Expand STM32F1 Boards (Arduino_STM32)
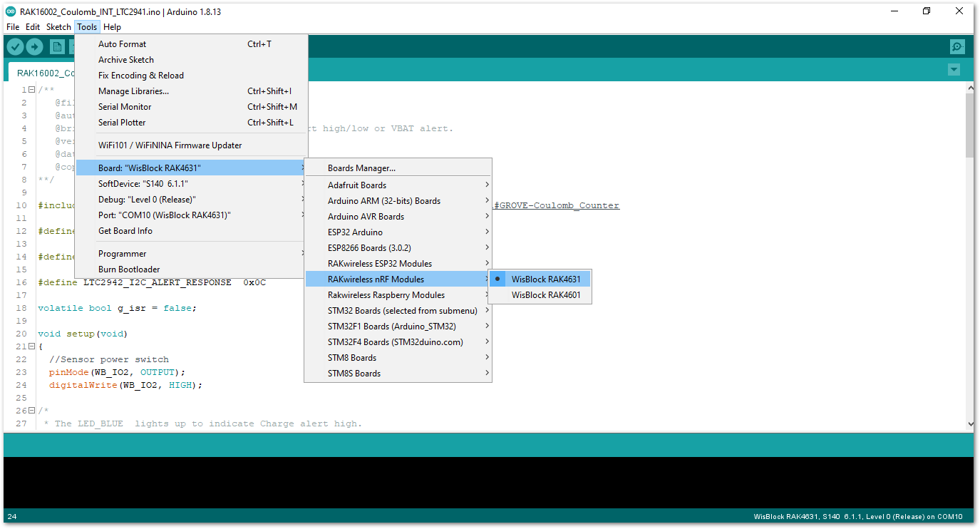Screen dimensions: 980x529 (398, 327)
